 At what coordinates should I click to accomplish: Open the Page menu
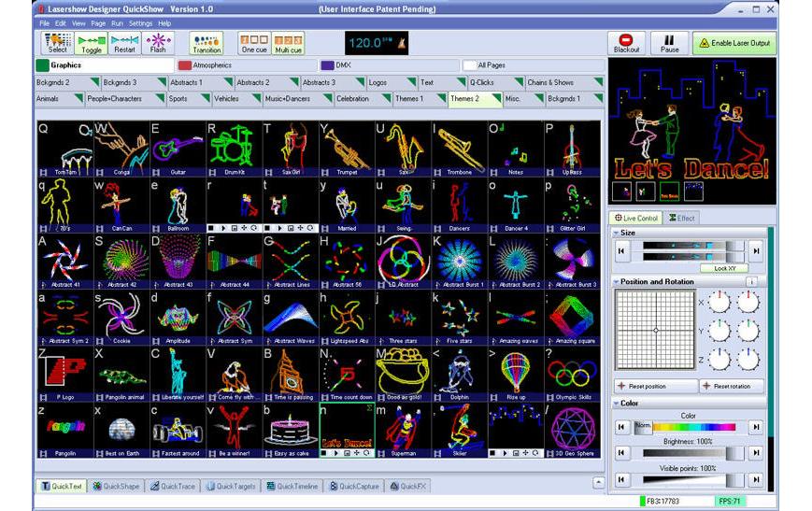click(x=98, y=23)
